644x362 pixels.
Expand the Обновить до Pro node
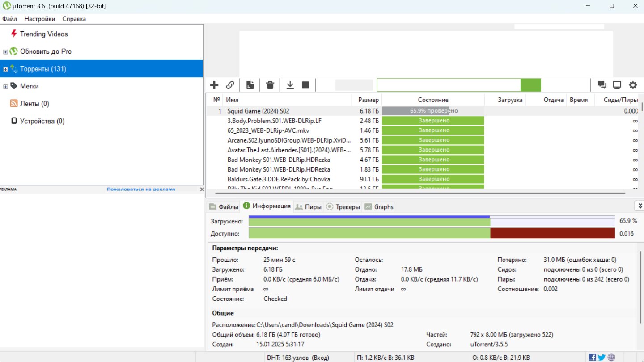5,52
